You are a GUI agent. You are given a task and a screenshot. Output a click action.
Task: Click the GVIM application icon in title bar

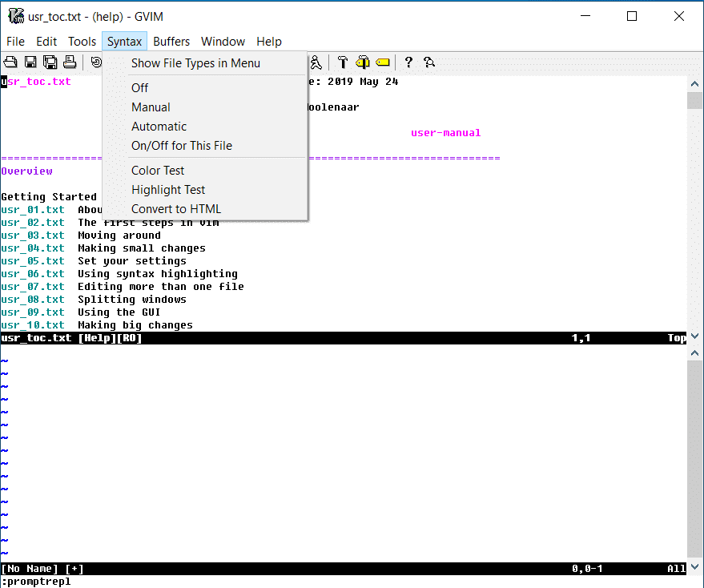[16, 16]
